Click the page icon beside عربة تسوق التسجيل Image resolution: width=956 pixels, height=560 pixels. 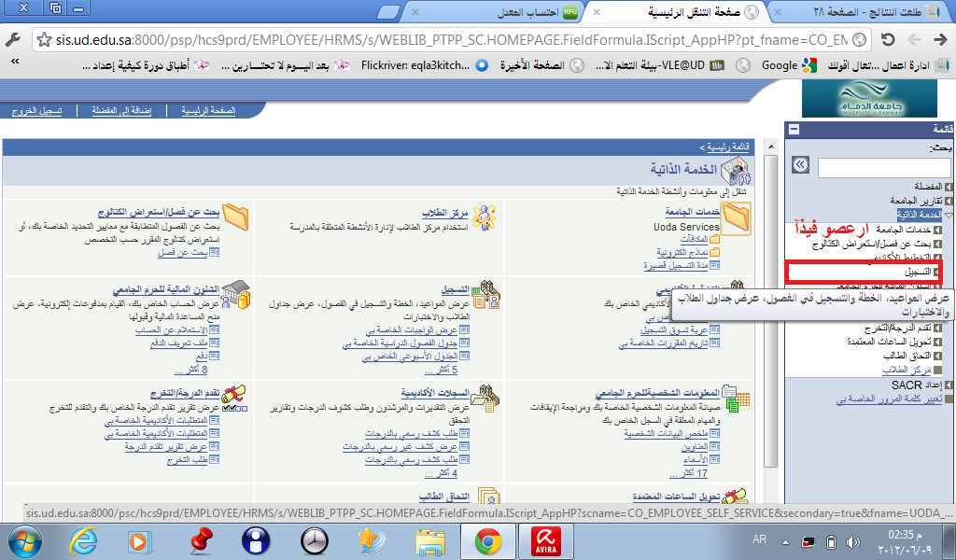click(x=714, y=329)
